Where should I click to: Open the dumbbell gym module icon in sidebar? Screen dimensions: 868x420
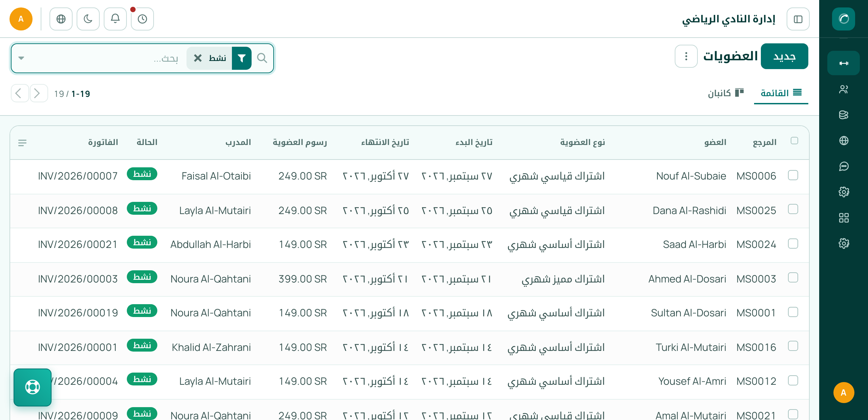844,63
